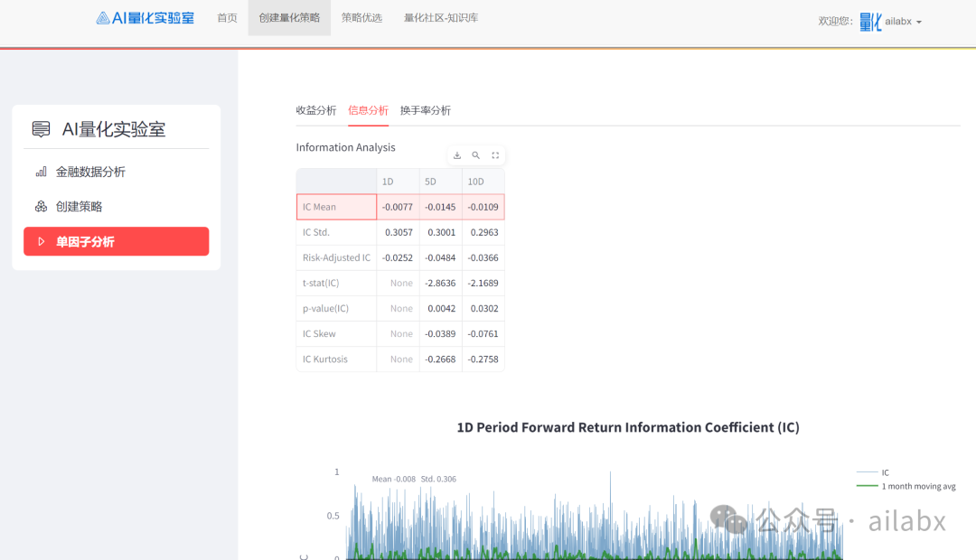Click the 量化 user avatar icon
Viewport: 976px width, 560px height.
(870, 22)
